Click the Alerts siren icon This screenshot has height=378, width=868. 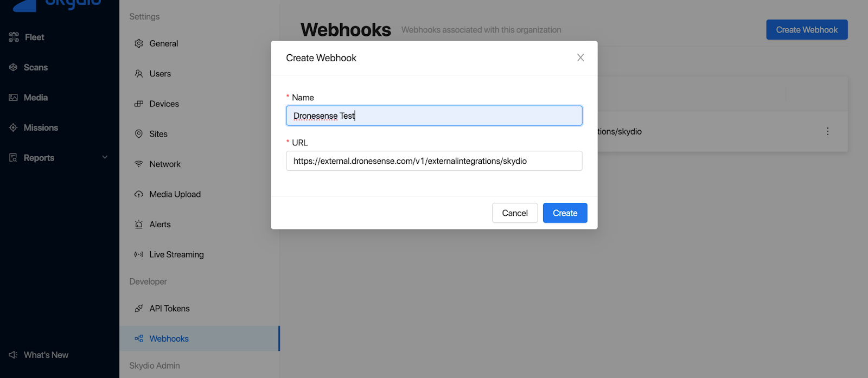(139, 225)
